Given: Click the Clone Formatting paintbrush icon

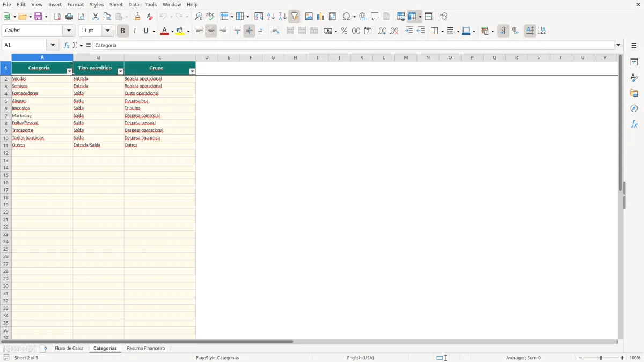Looking at the screenshot, I should pos(137,17).
